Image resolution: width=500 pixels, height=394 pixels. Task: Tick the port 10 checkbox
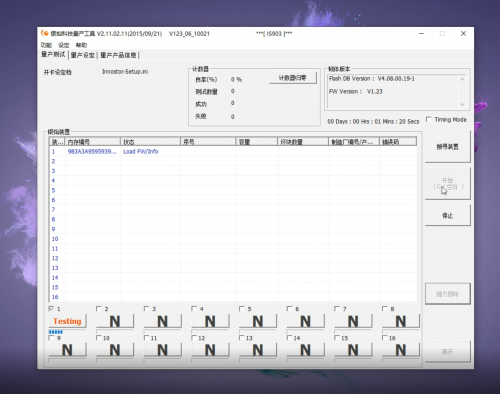click(x=99, y=338)
